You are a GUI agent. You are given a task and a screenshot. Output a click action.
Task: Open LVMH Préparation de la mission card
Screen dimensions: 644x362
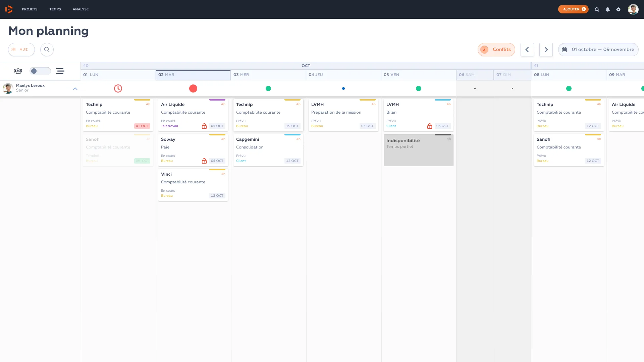[x=343, y=115]
